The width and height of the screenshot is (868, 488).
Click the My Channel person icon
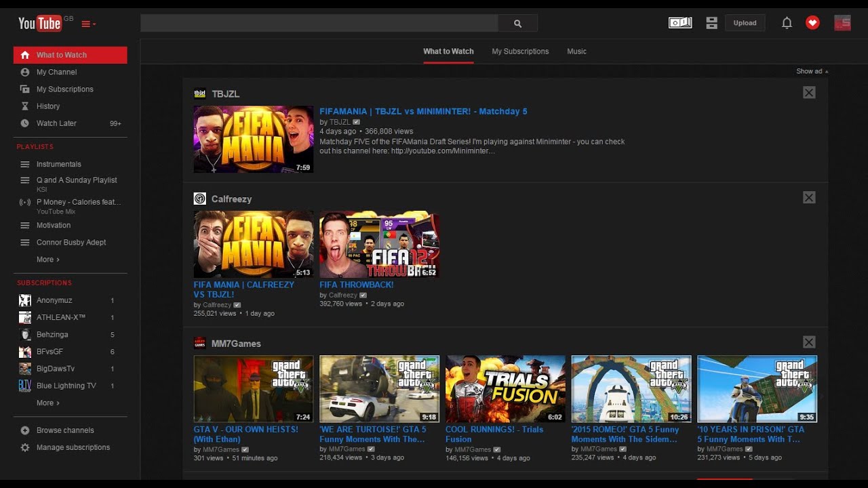point(25,72)
